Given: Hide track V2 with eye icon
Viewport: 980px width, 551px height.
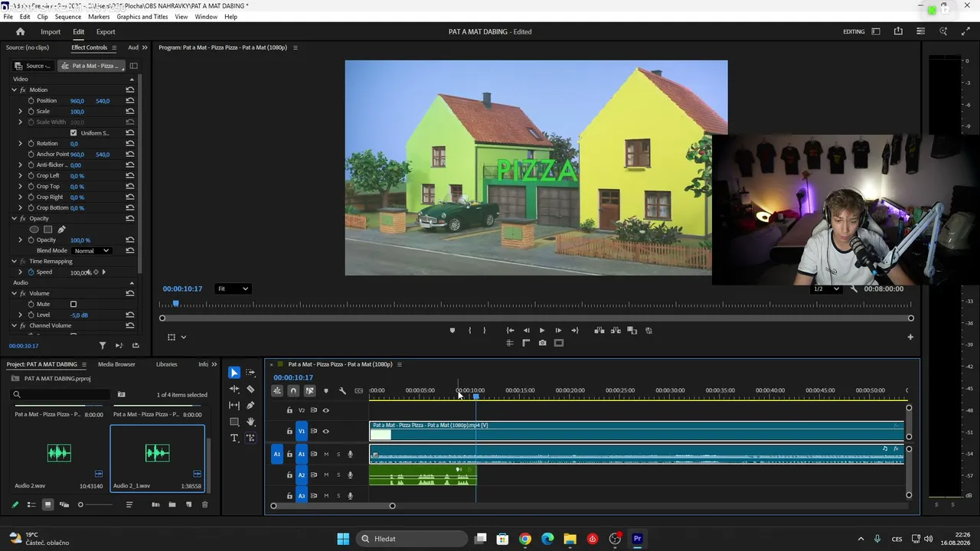Looking at the screenshot, I should click(x=325, y=410).
